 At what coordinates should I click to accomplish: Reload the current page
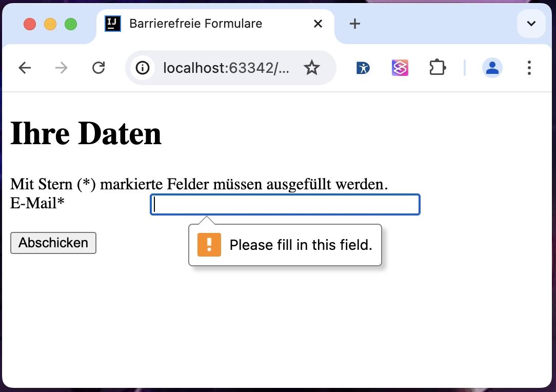[x=98, y=68]
